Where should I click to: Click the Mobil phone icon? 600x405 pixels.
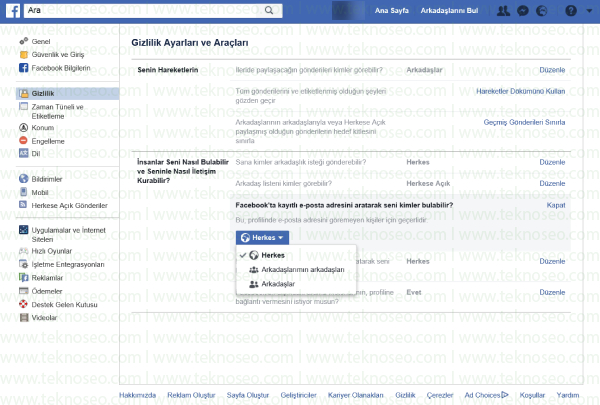pyautogui.click(x=24, y=192)
